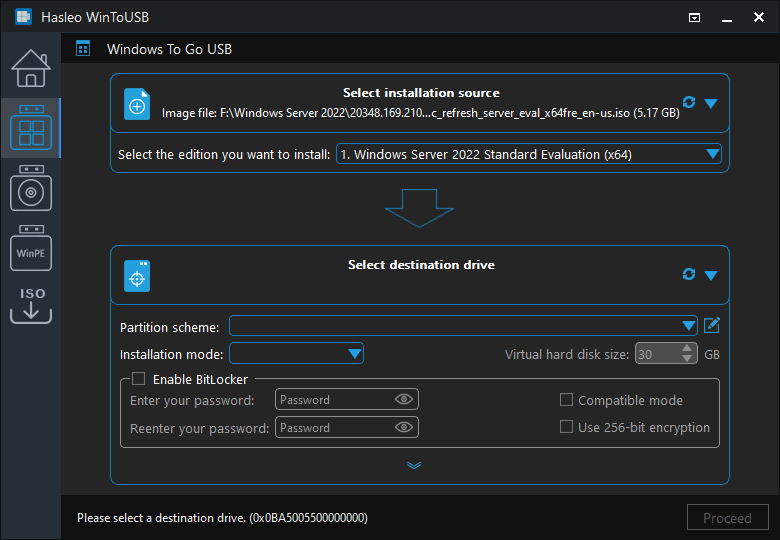Open the destination drive dropdown arrow

[711, 275]
